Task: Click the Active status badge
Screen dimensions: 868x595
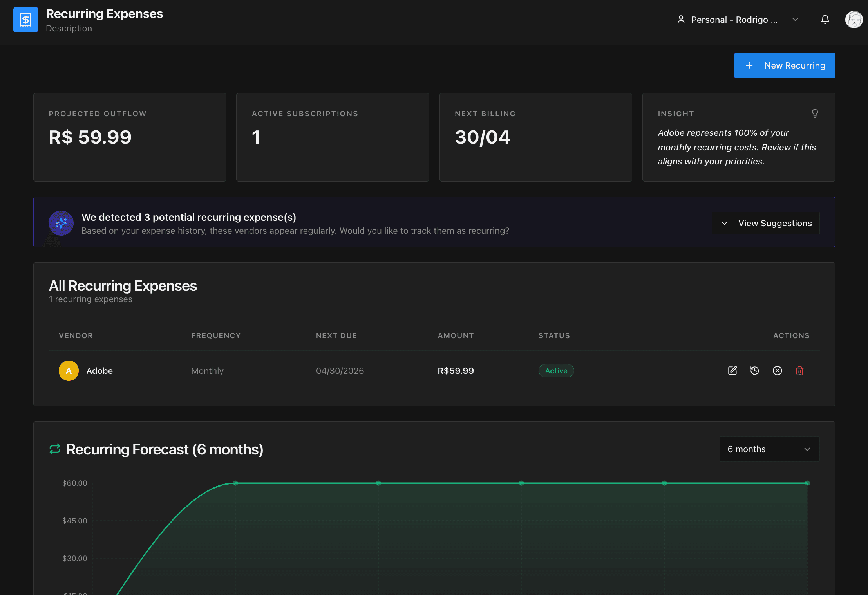Action: 556,371
